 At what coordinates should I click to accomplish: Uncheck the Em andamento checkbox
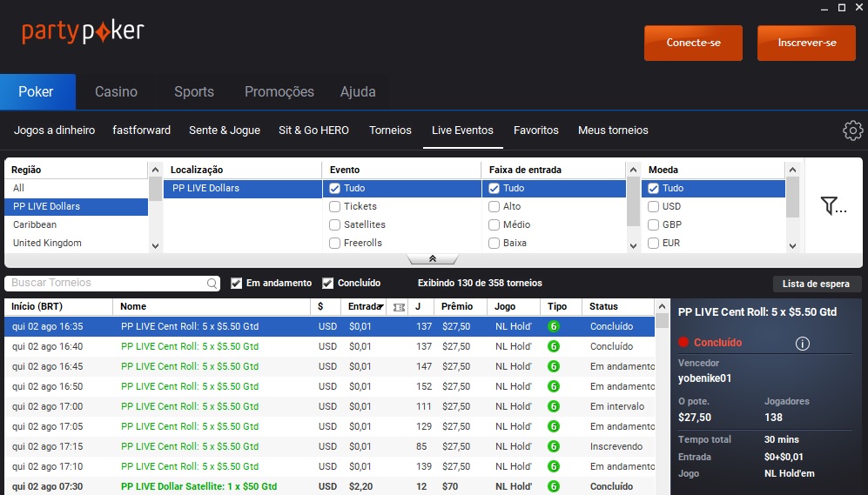pyautogui.click(x=237, y=284)
